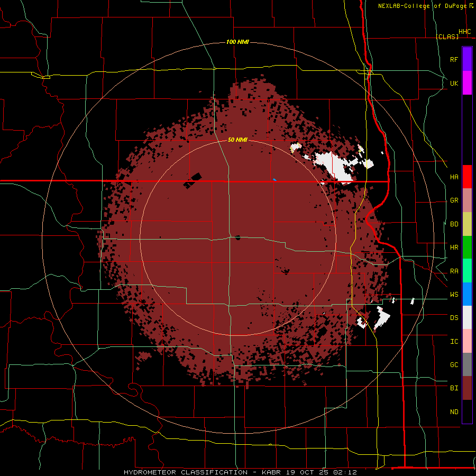476x476 pixels.
Task: Click the gray GC legend swatch
Action: [467, 364]
